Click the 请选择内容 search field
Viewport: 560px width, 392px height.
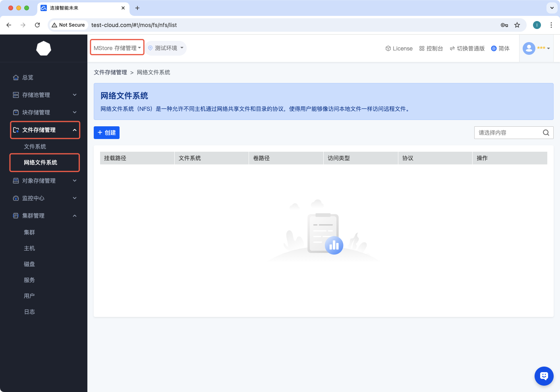point(508,133)
